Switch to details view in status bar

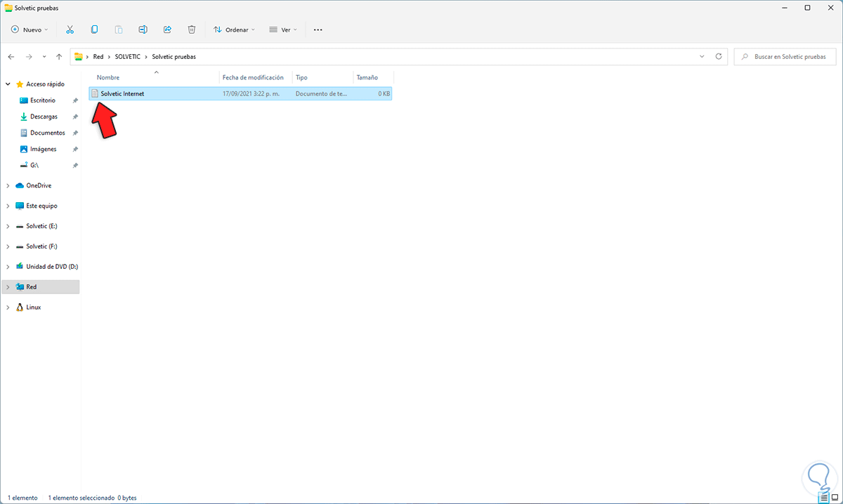click(825, 498)
